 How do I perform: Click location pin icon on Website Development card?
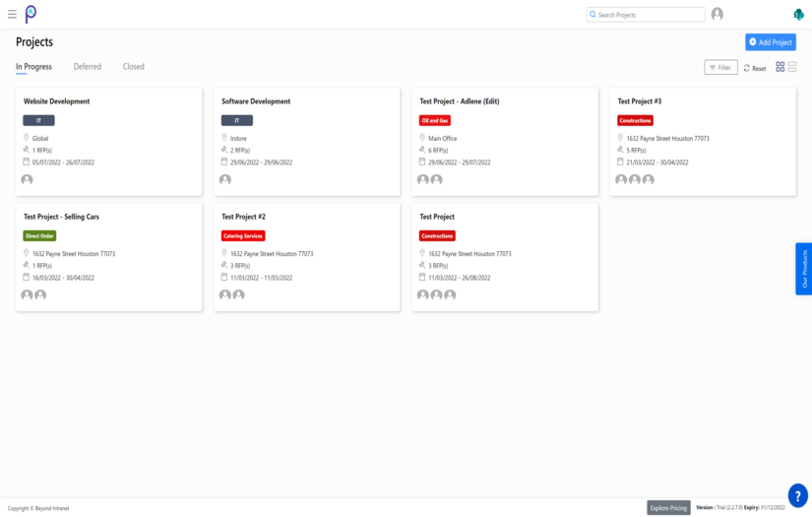click(x=26, y=138)
